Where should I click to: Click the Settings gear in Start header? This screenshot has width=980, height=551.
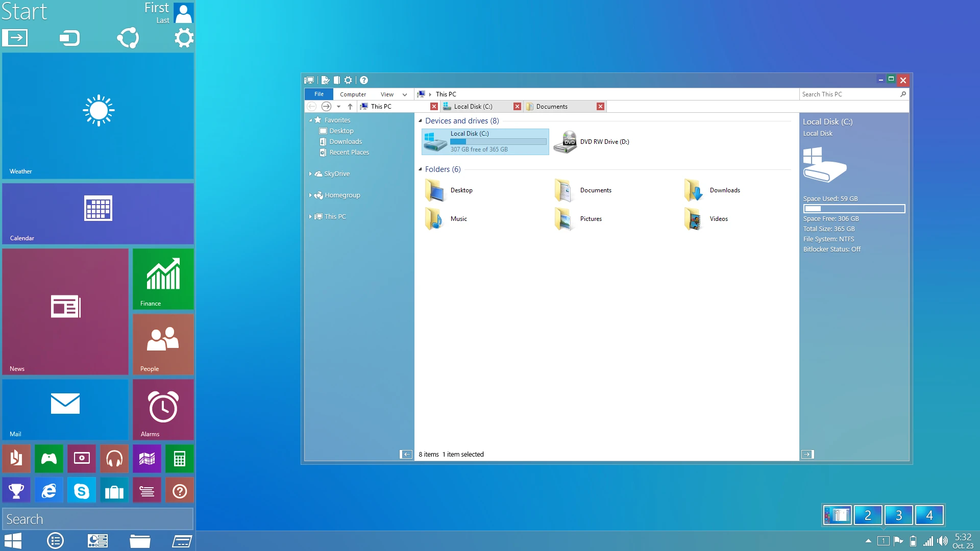tap(184, 37)
